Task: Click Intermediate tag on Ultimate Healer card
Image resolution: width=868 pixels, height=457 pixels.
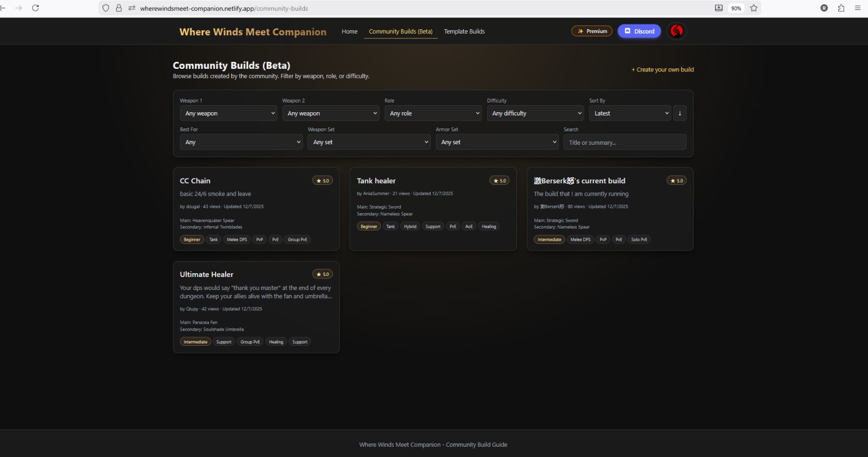Action: click(195, 342)
